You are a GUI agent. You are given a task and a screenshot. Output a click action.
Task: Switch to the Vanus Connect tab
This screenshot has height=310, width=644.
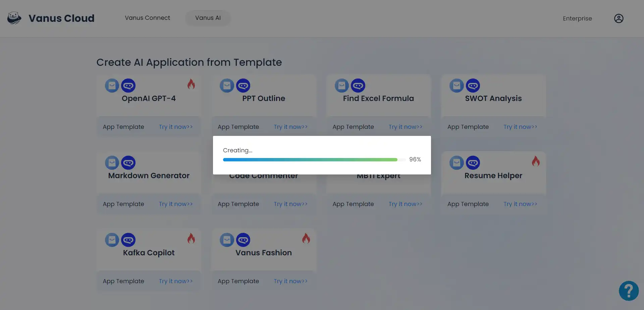coord(147,18)
